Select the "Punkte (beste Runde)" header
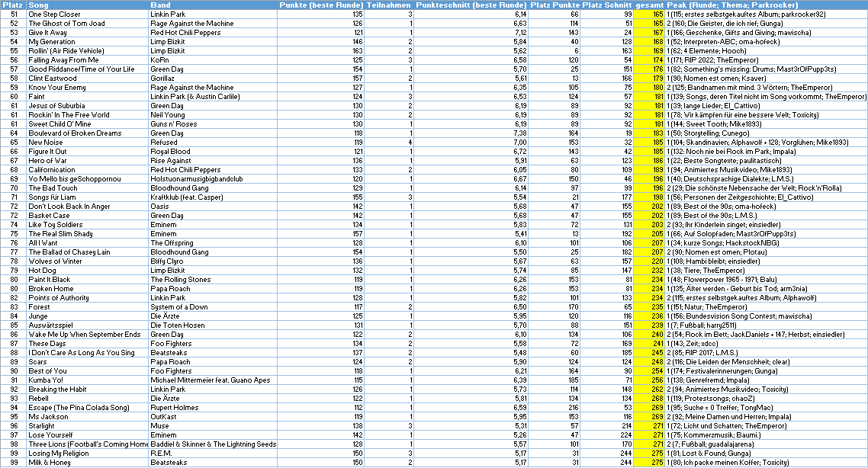Screen dimensions: 868x468 321,5
